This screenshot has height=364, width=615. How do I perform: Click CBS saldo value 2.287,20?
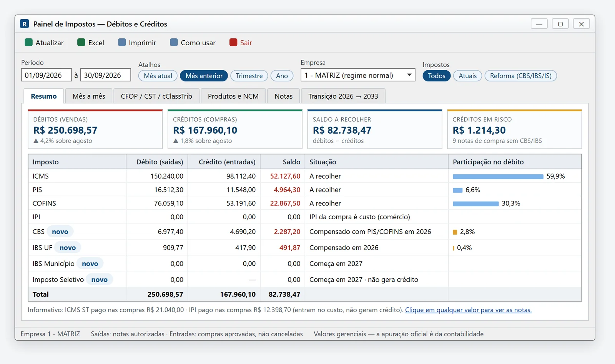tap(287, 232)
